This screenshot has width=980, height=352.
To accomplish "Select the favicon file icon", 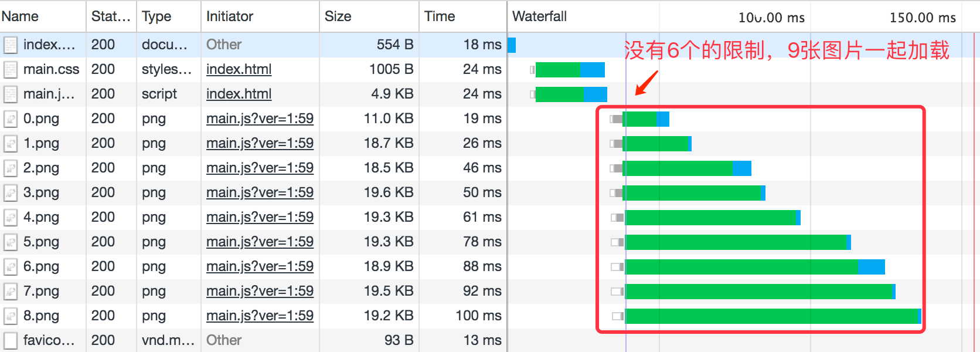I will [x=10, y=341].
